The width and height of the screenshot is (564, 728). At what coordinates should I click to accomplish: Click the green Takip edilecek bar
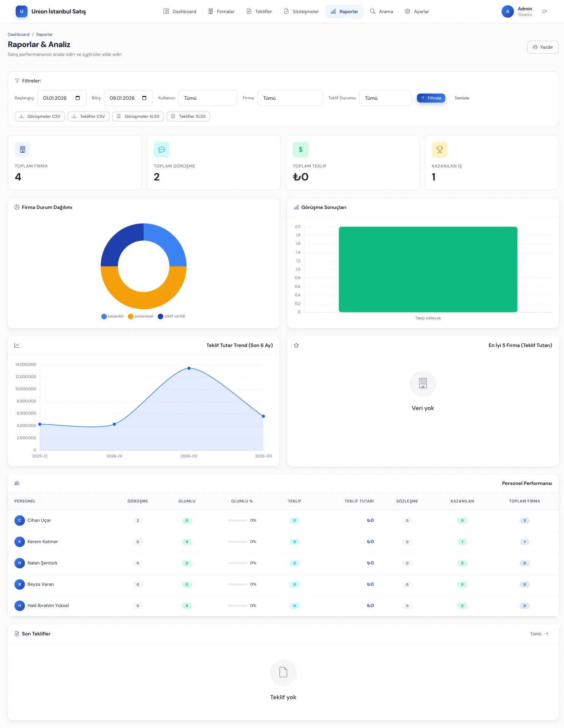[x=428, y=270]
